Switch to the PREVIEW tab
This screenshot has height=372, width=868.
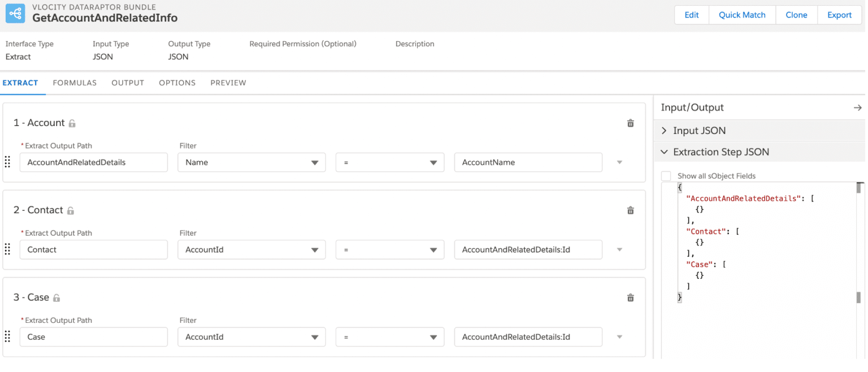[x=228, y=83]
